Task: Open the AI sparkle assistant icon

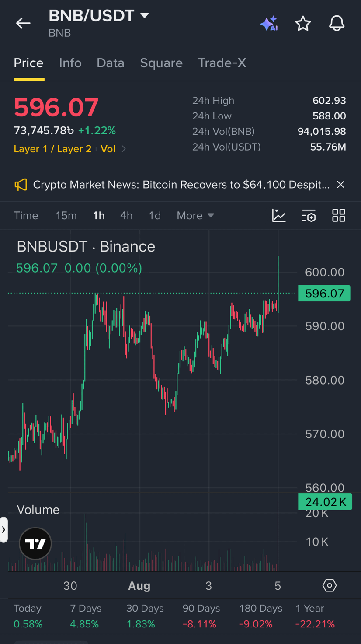Action: (269, 23)
